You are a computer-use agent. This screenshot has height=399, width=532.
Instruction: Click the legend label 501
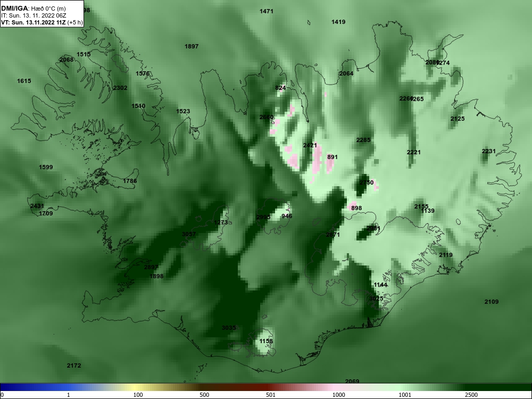click(271, 395)
